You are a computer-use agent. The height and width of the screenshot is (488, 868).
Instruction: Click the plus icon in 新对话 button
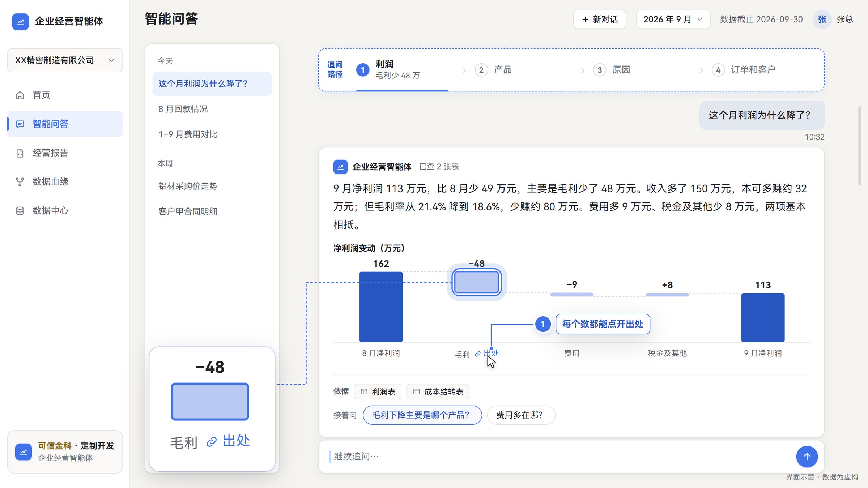tap(585, 19)
